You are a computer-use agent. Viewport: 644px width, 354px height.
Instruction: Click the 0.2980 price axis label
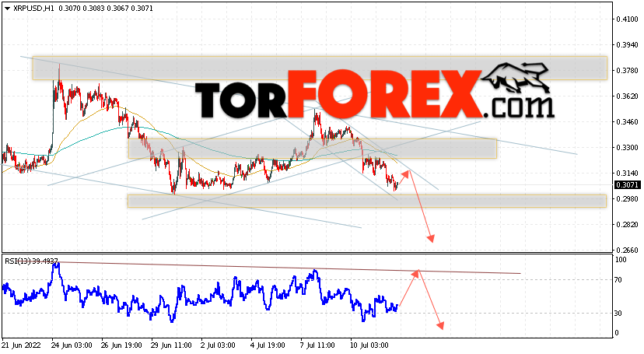[x=627, y=199]
